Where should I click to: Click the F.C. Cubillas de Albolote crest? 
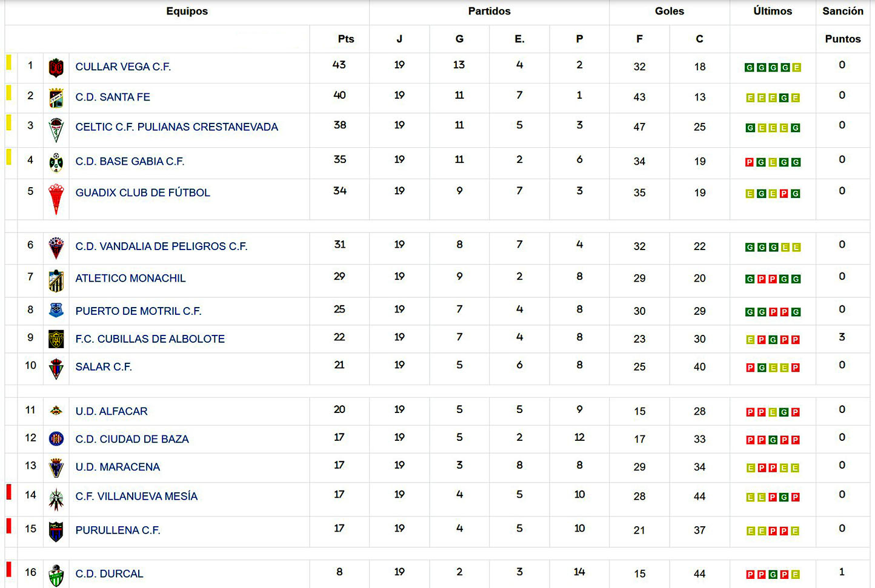point(56,339)
